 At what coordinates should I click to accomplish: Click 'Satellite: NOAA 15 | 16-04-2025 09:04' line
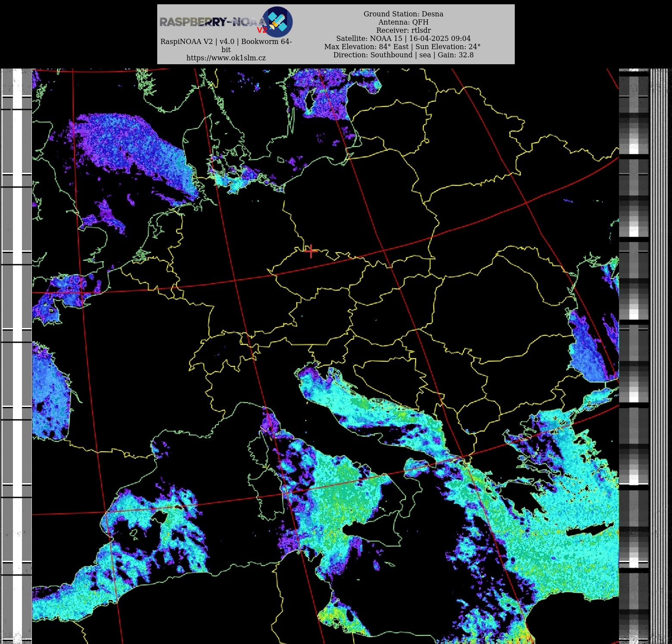[403, 38]
